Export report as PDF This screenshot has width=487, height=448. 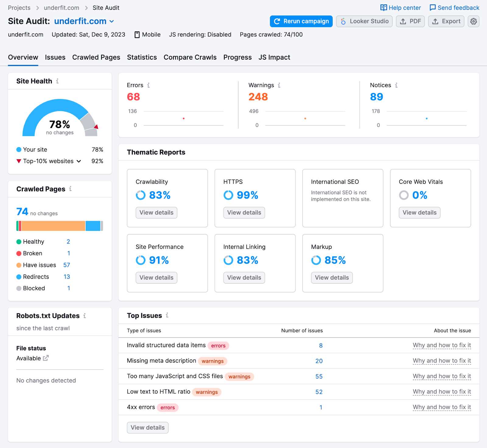(x=410, y=21)
